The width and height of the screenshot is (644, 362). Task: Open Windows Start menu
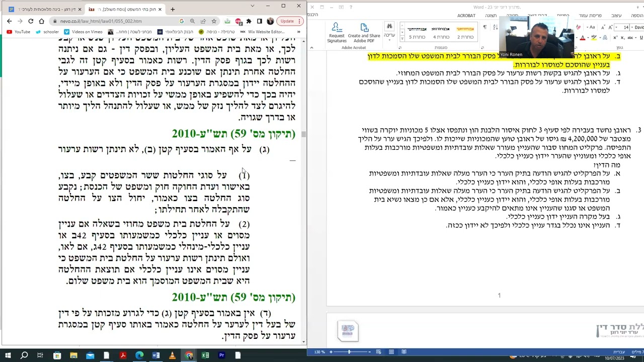click(x=8, y=355)
